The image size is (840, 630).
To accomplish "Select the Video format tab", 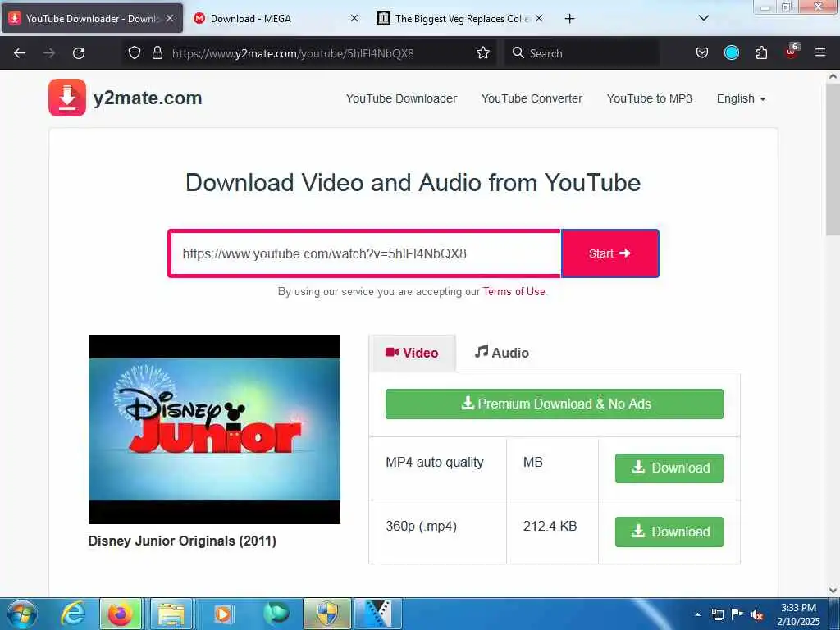I will 412,353.
